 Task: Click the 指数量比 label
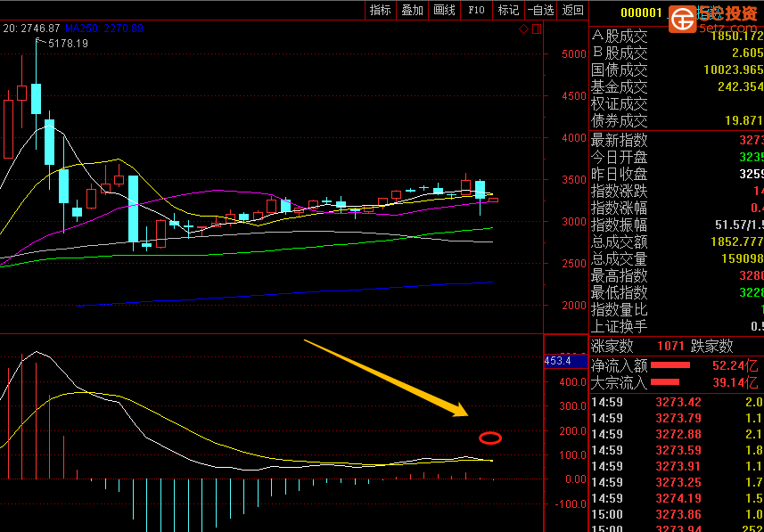pos(620,309)
